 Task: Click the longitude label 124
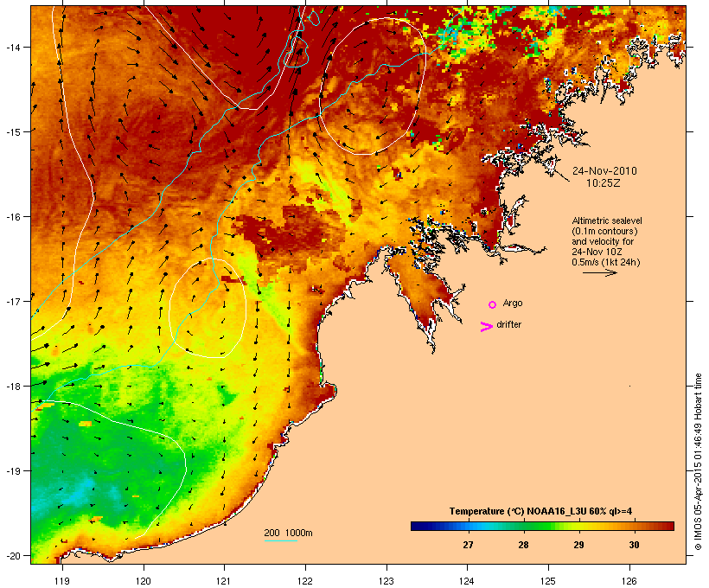point(467,581)
